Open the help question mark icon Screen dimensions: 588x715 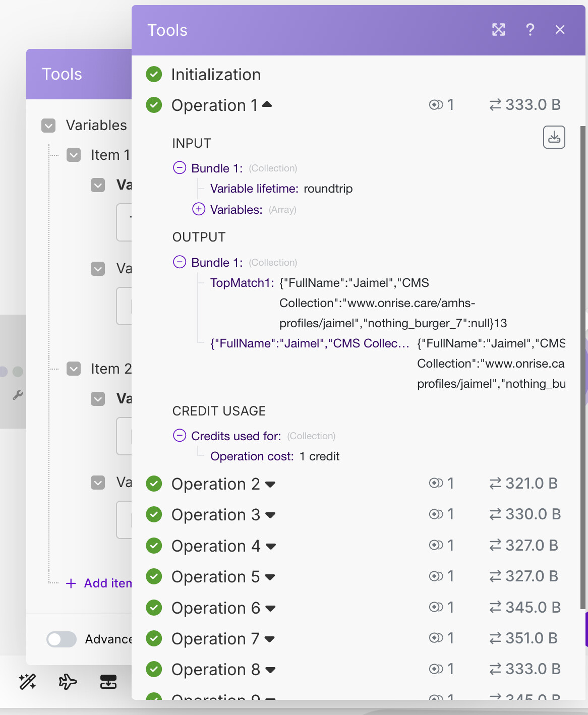pyautogui.click(x=530, y=30)
